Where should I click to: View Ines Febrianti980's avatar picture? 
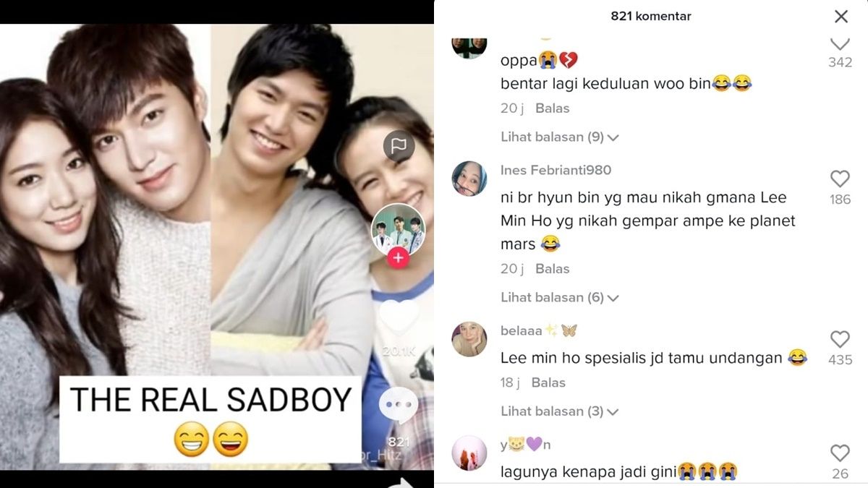[469, 179]
